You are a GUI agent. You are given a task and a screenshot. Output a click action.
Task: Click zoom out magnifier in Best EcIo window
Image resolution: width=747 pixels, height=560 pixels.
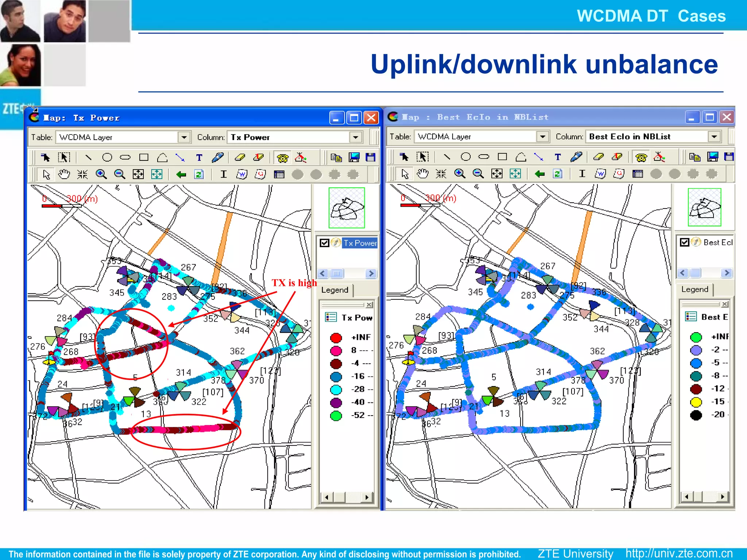(x=478, y=174)
